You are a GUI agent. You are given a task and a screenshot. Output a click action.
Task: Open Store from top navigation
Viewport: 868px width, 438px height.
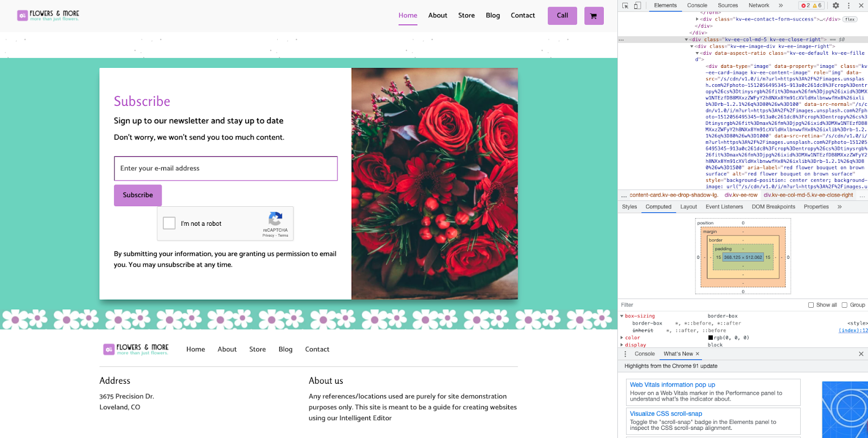point(467,16)
